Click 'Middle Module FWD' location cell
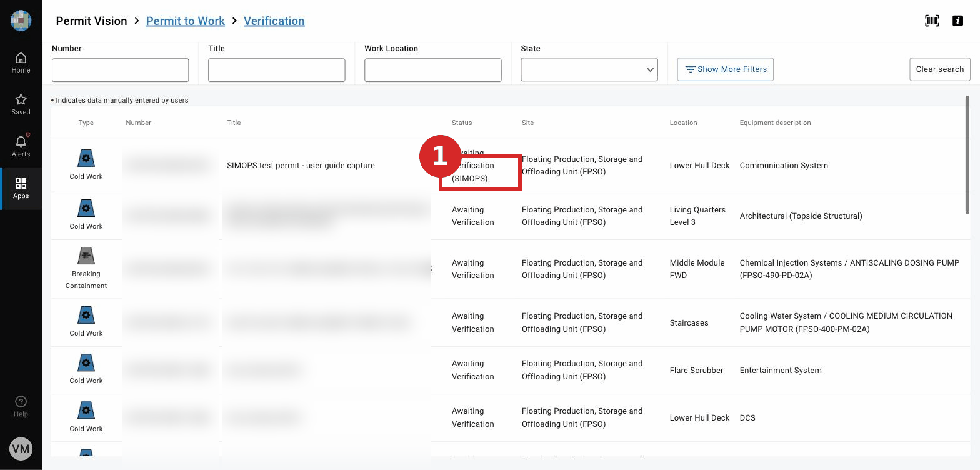Image resolution: width=980 pixels, height=470 pixels. (697, 269)
